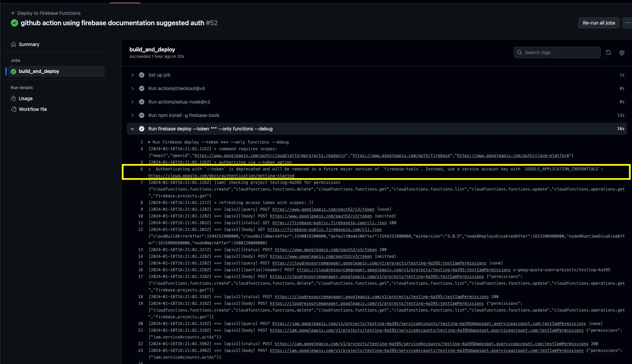
Task: Refresh the logs with the circular arrows icon
Action: tap(608, 52)
